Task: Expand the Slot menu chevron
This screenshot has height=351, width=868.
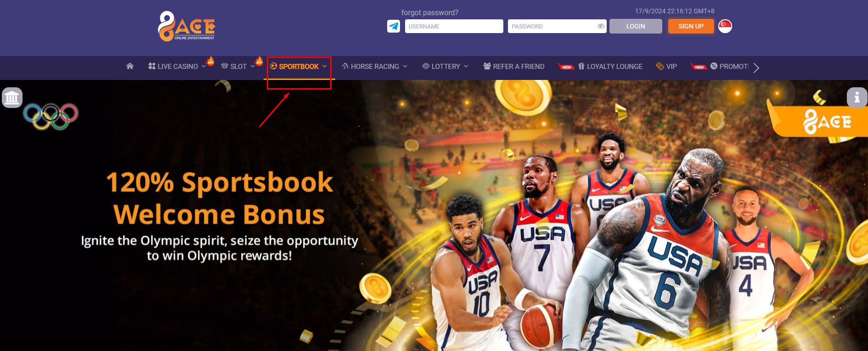Action: point(253,67)
